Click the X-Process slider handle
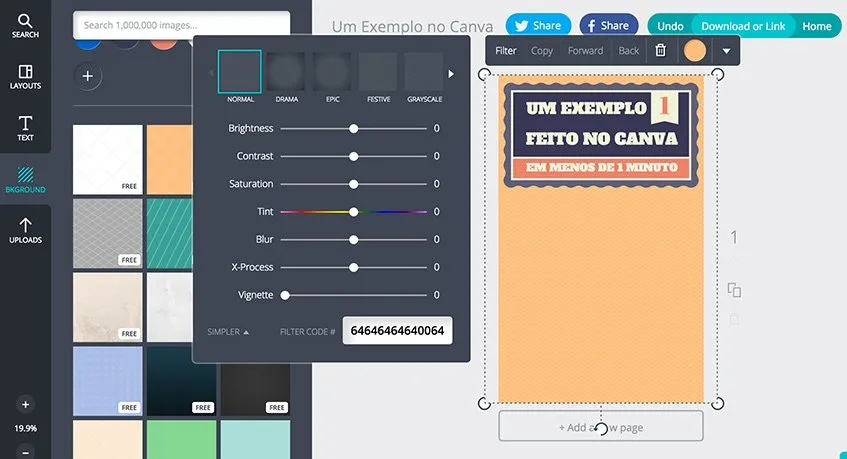Viewport: 847px width, 459px height. point(353,267)
